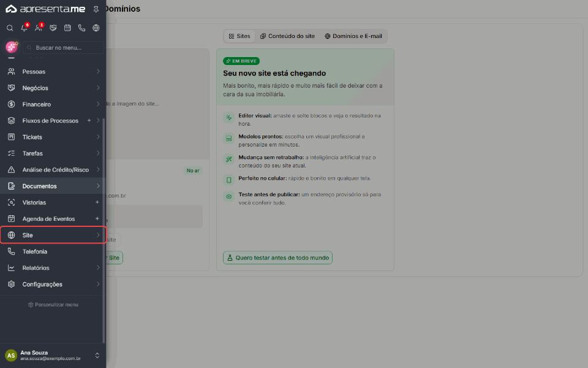Open Tickets menu item
Screen dimensions: 588x368
point(53,137)
